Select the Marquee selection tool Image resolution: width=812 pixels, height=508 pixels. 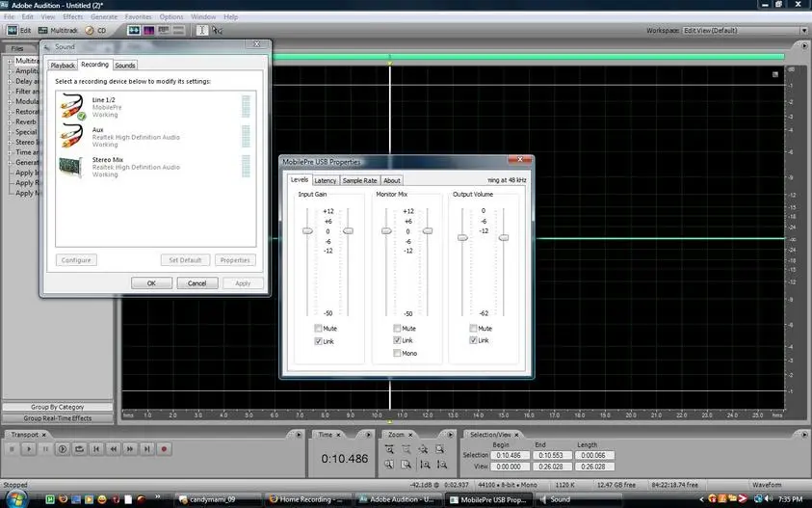(x=217, y=31)
